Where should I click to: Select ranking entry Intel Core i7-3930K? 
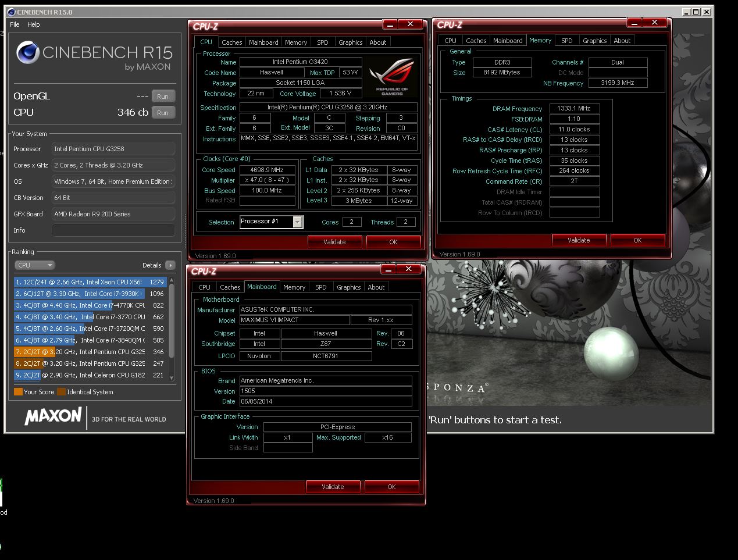click(90, 294)
